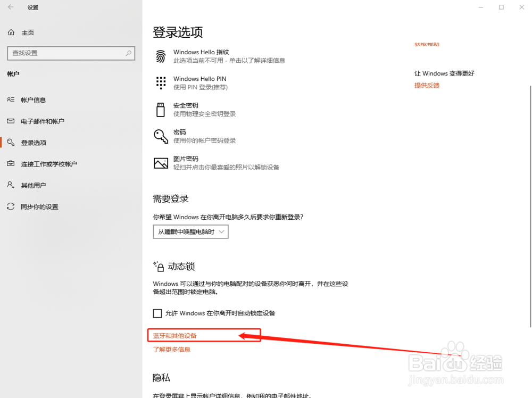Click the 动态锁 lock icon
Screen dimensions: 532x398
click(159, 267)
